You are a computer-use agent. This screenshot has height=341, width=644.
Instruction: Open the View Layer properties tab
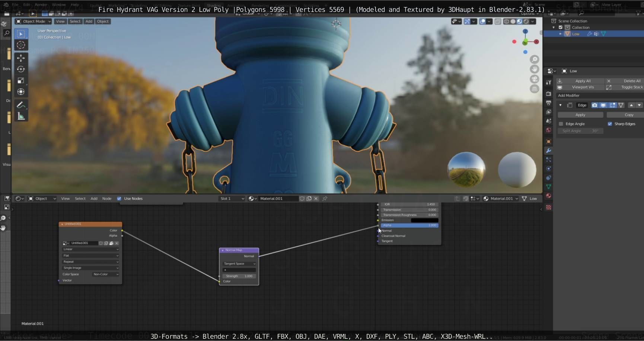pyautogui.click(x=548, y=112)
